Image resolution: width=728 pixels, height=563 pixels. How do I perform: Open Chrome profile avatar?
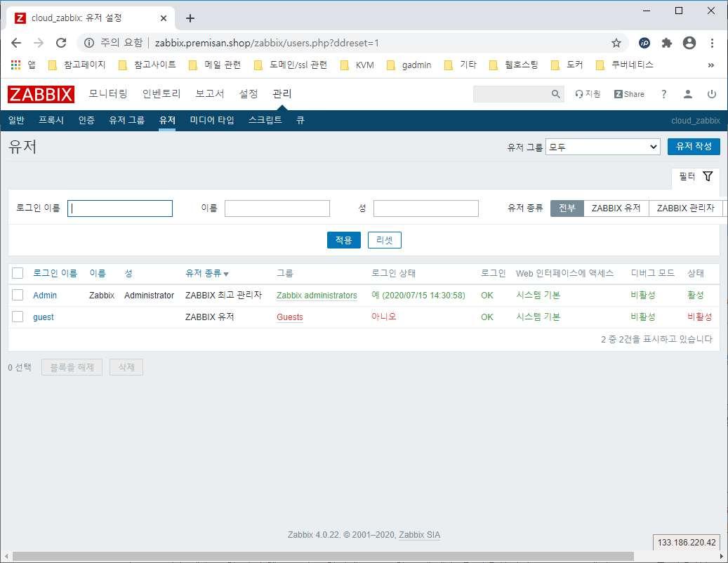click(689, 43)
